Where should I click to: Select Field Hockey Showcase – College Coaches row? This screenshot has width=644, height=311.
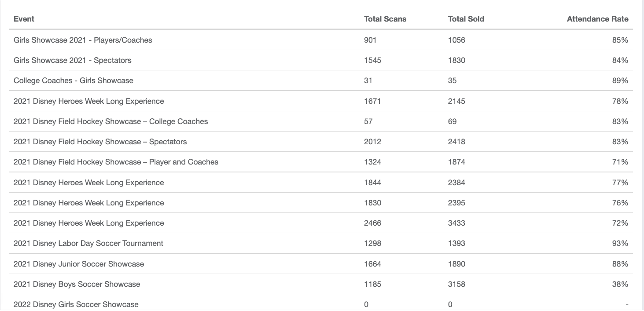(321, 121)
